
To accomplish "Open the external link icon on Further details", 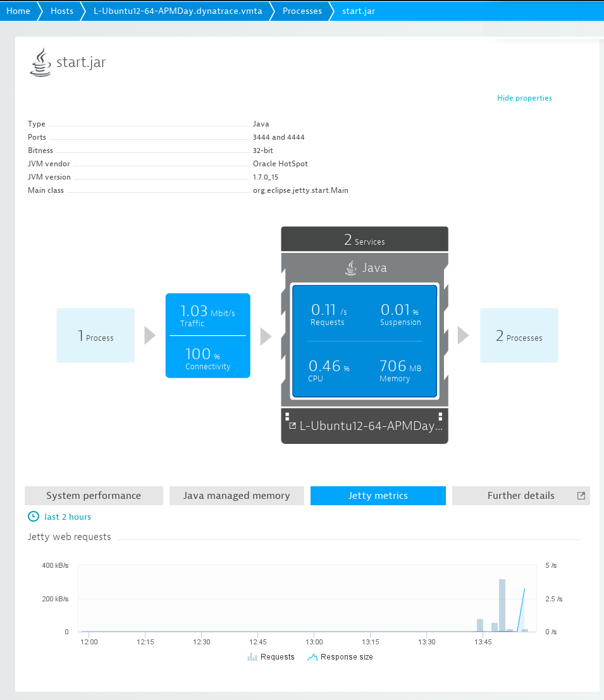I will point(581,496).
